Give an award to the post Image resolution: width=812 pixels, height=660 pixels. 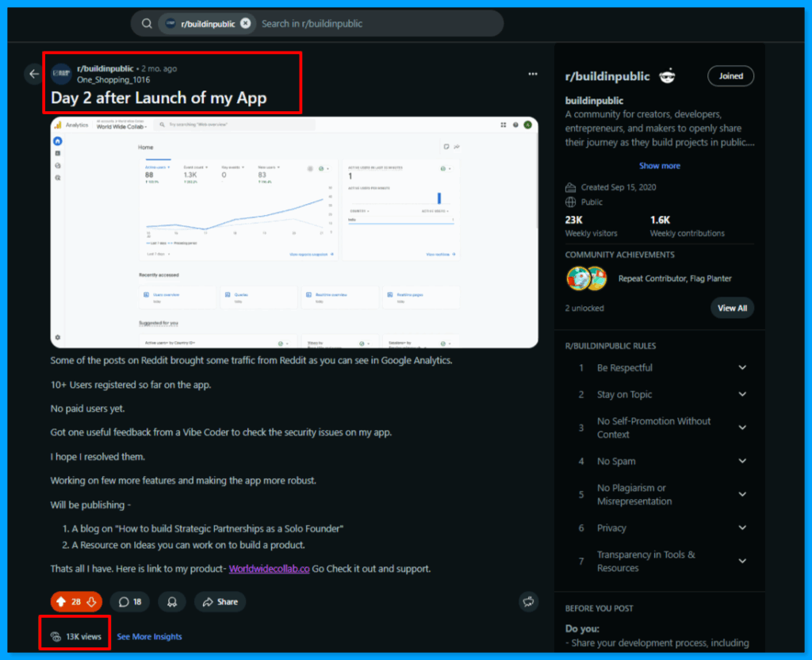point(172,602)
